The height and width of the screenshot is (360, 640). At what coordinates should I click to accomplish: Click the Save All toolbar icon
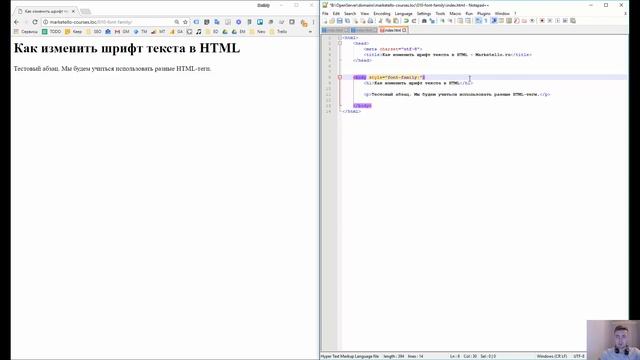tap(347, 21)
